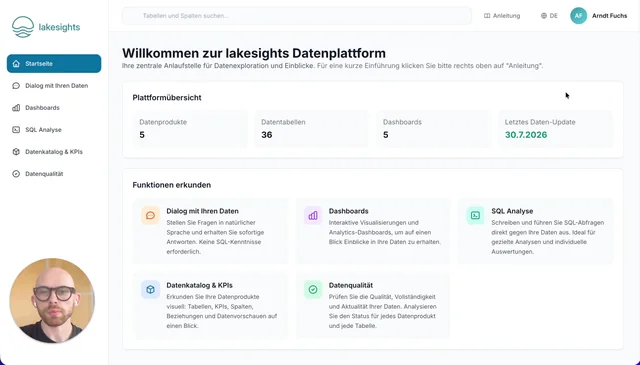The width and height of the screenshot is (640, 365).
Task: Open the Dialog mit Ihren Daten card title
Action: pos(202,211)
